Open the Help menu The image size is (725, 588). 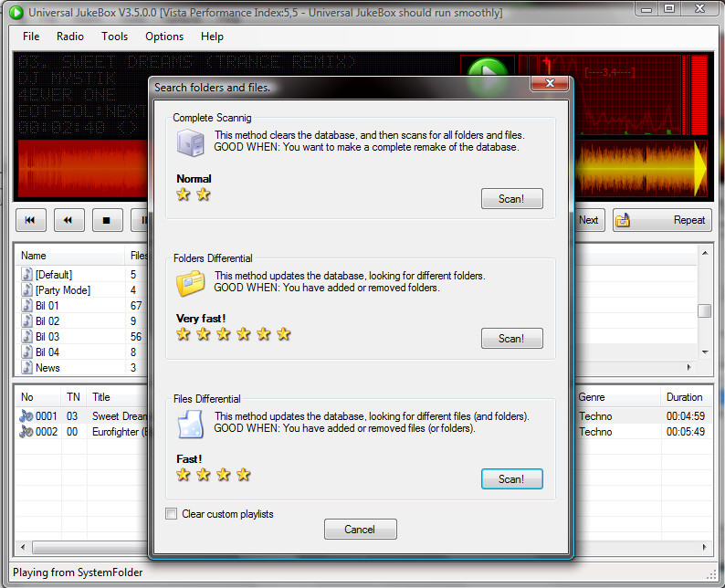(x=212, y=36)
